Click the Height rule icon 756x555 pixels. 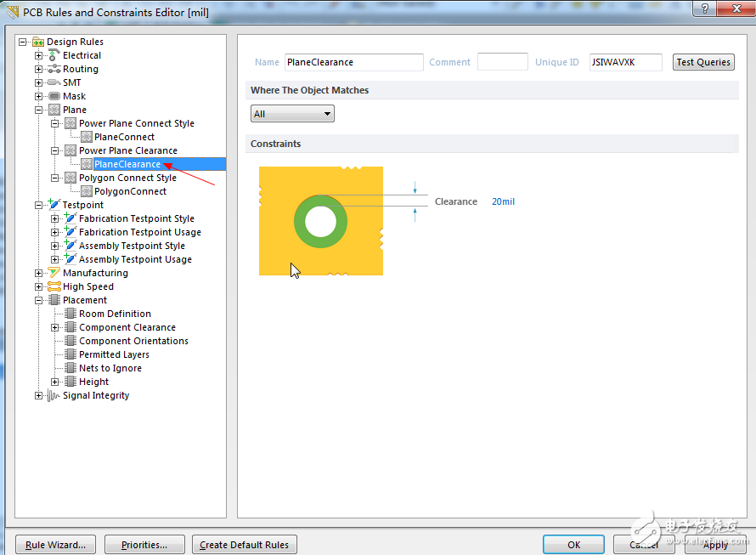tap(71, 382)
